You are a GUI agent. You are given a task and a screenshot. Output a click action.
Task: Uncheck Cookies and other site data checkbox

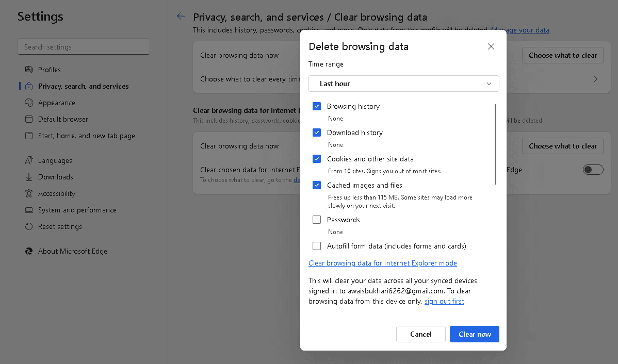click(317, 159)
